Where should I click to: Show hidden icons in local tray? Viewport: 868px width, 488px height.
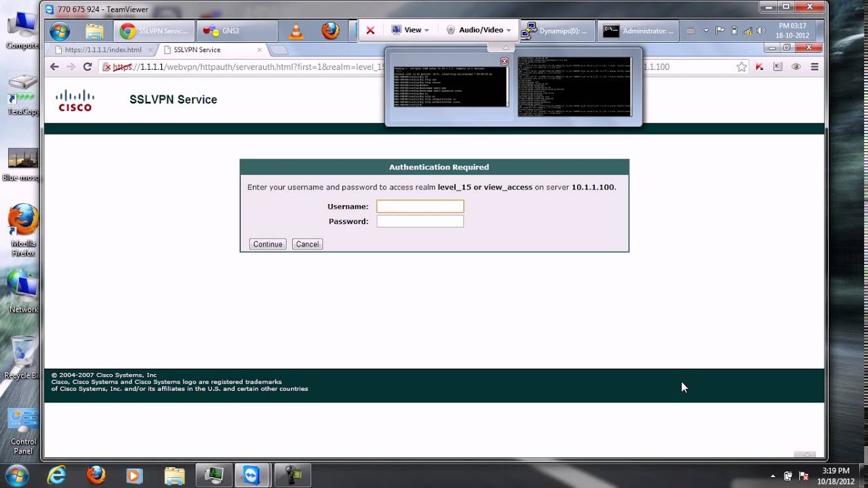click(773, 476)
